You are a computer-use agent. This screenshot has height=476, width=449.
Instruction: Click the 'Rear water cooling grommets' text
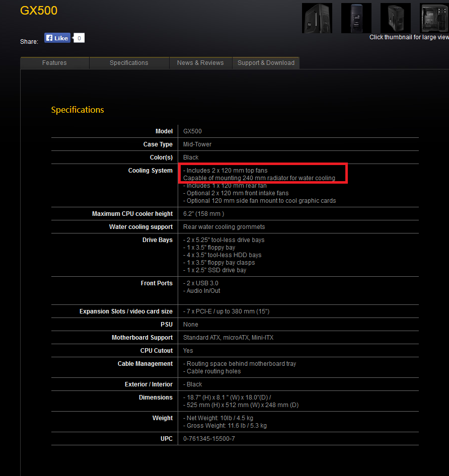click(x=224, y=227)
